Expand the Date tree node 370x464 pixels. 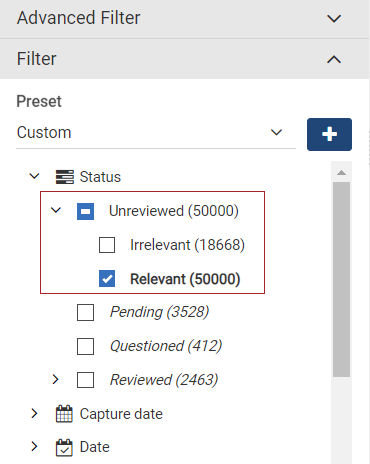(34, 446)
